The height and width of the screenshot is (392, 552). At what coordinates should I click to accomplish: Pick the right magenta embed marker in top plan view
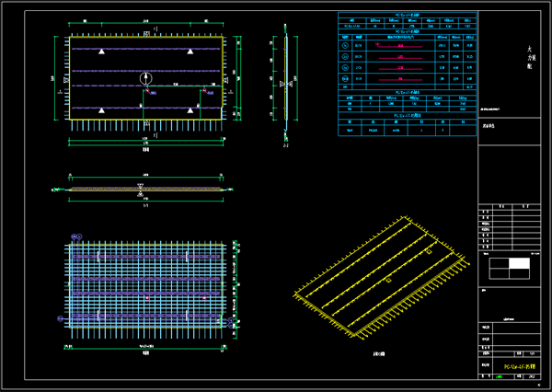(204, 90)
